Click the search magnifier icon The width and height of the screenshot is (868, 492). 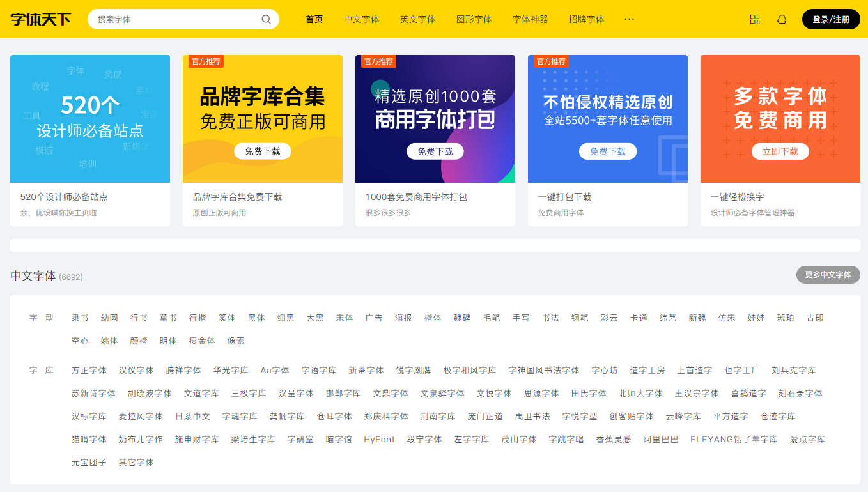(266, 19)
